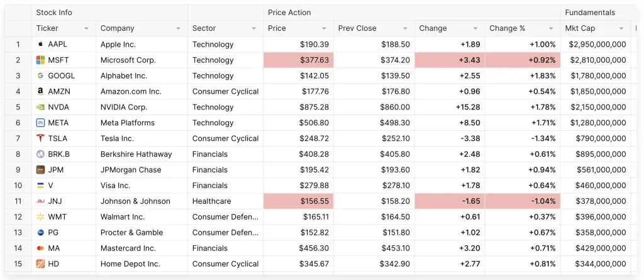Click the Prev Close column header label
The width and height of the screenshot is (644, 280).
tap(357, 28)
